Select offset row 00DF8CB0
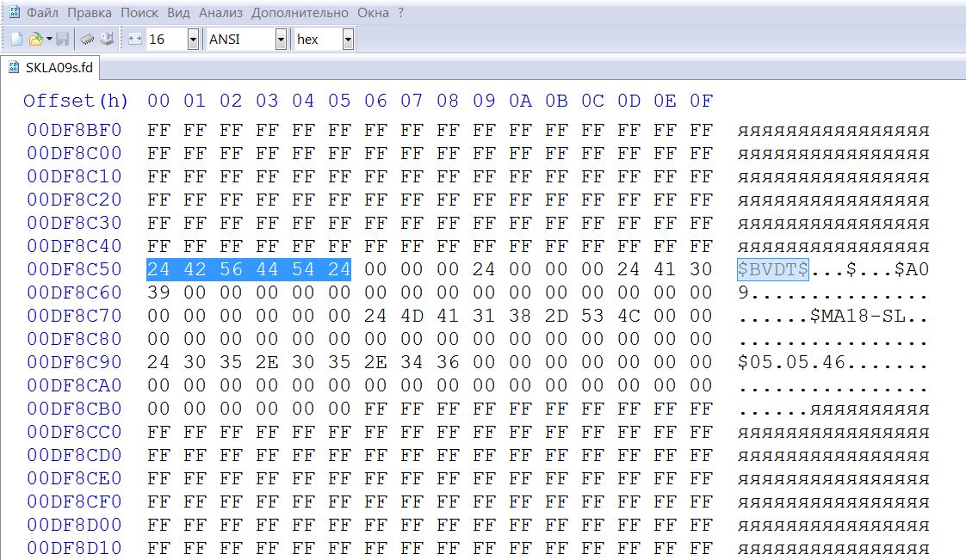Screen dimensions: 966x560 pyautogui.click(x=74, y=409)
